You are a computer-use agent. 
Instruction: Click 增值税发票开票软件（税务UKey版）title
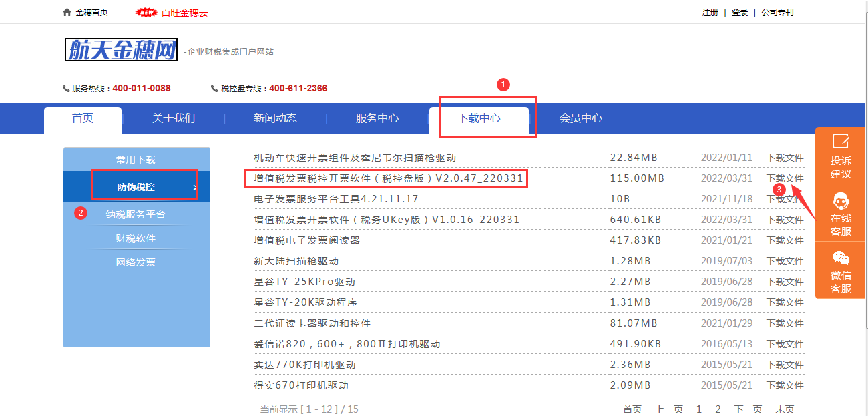tap(387, 220)
